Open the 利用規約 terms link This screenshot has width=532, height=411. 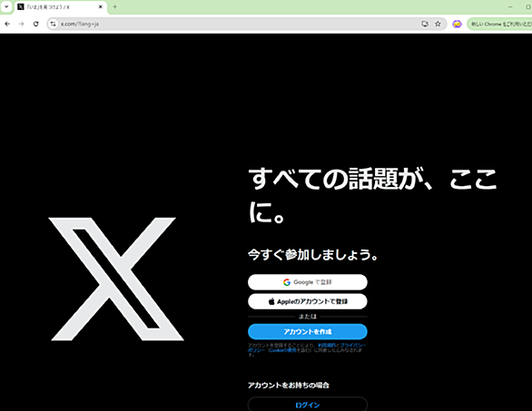(x=327, y=345)
